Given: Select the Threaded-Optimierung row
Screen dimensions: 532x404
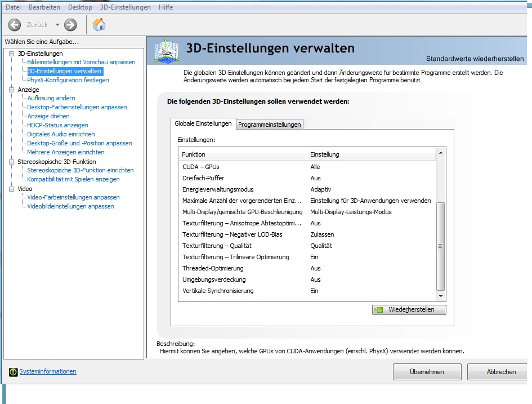Looking at the screenshot, I should 307,268.
